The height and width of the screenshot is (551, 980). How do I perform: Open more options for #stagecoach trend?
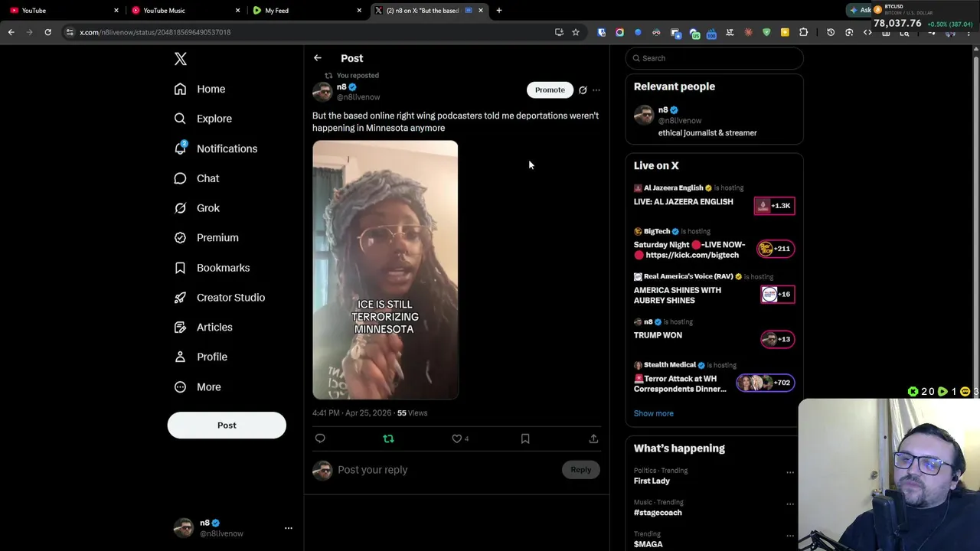[x=790, y=504]
